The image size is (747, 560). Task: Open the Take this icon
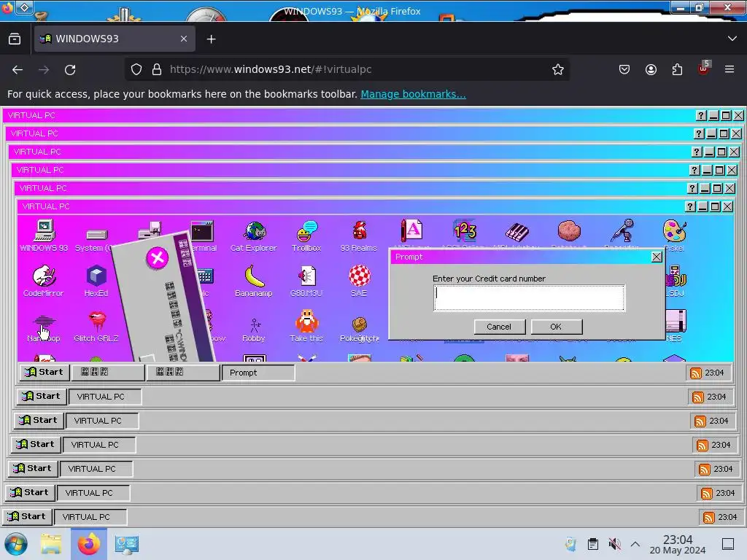tap(306, 327)
